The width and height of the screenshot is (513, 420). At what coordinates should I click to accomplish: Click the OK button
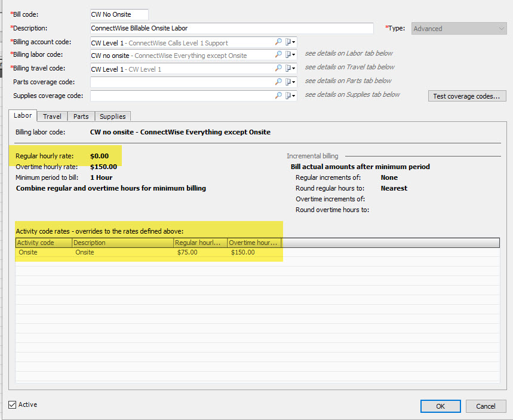coord(440,406)
